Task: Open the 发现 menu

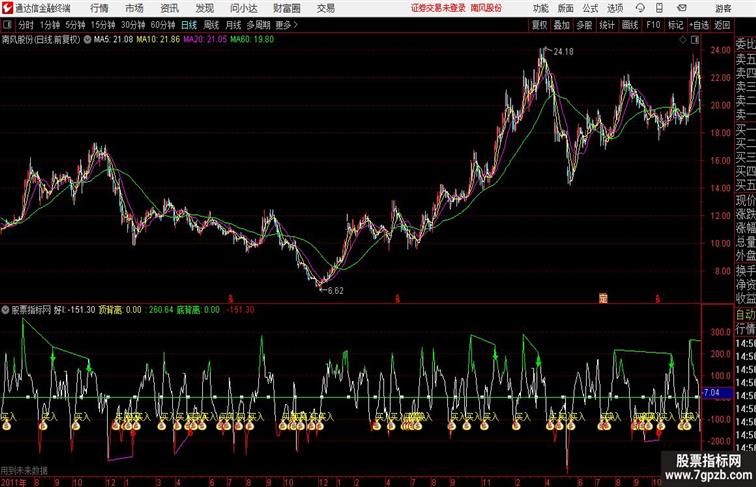Action: click(x=204, y=8)
